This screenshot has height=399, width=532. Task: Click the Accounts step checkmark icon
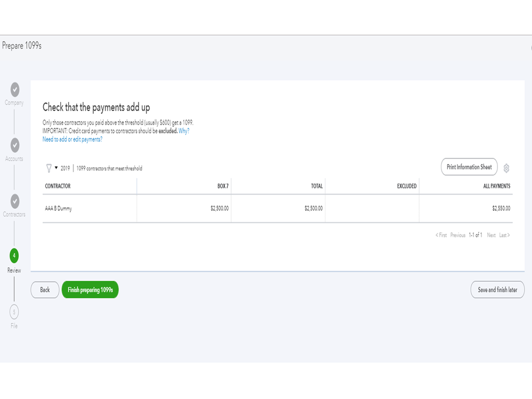[15, 145]
